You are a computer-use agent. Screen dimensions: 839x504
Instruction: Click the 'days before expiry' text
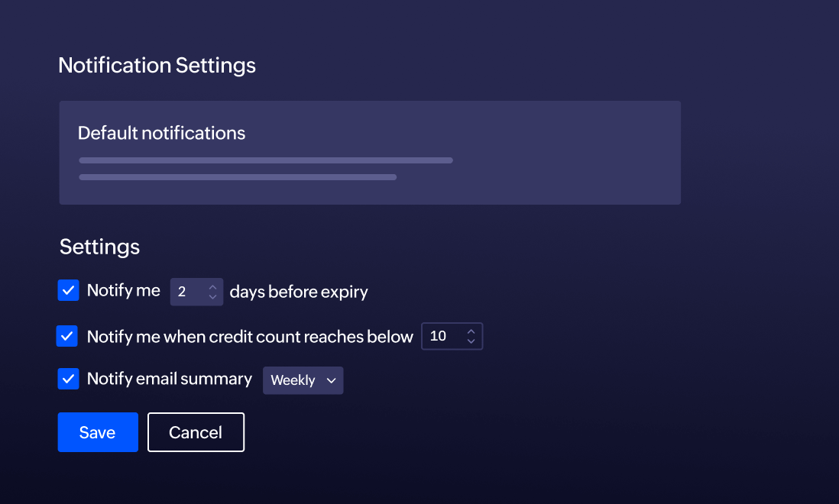tap(299, 292)
